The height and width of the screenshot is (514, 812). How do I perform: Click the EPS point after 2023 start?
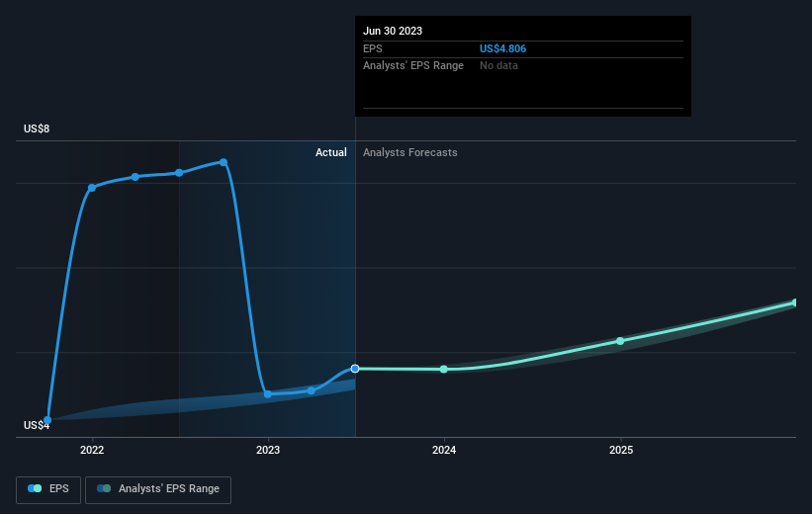click(x=312, y=390)
